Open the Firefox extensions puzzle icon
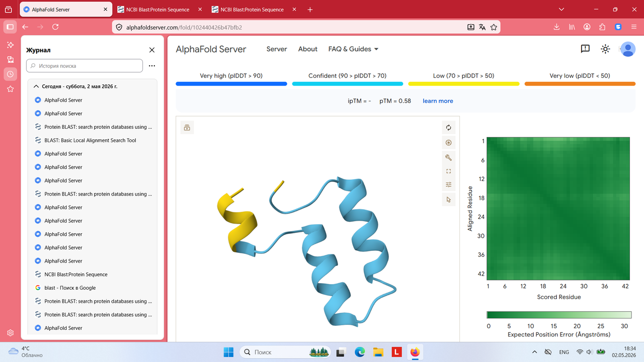Screen dimensions: 644x362 pyautogui.click(x=602, y=27)
